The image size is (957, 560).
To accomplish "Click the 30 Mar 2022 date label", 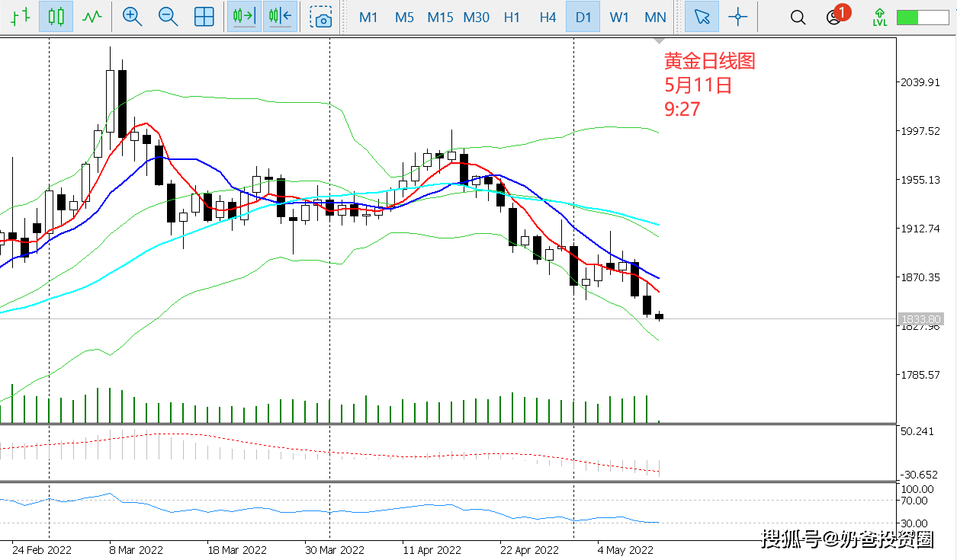I will click(335, 549).
